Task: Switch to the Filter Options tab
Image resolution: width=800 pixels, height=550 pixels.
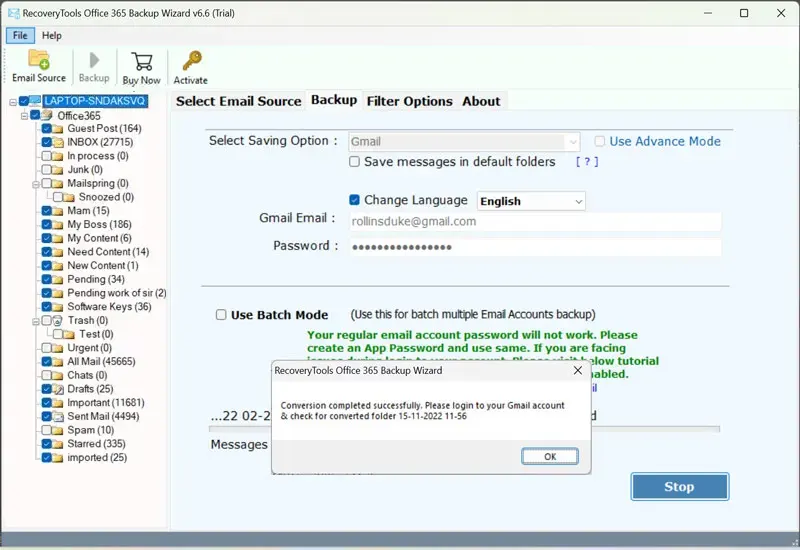Action: [409, 101]
